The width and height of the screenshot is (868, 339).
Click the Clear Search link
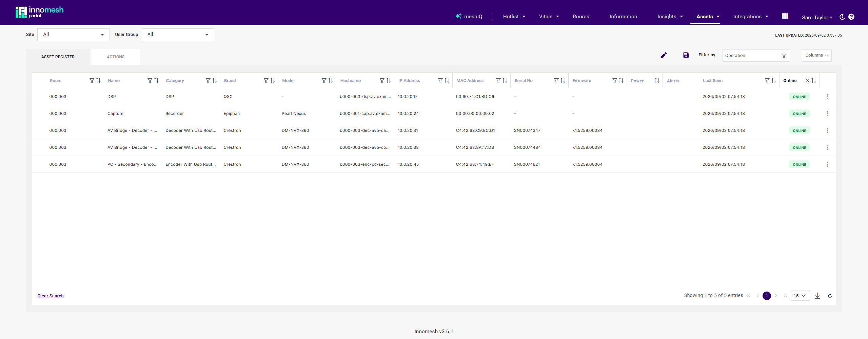pyautogui.click(x=51, y=296)
